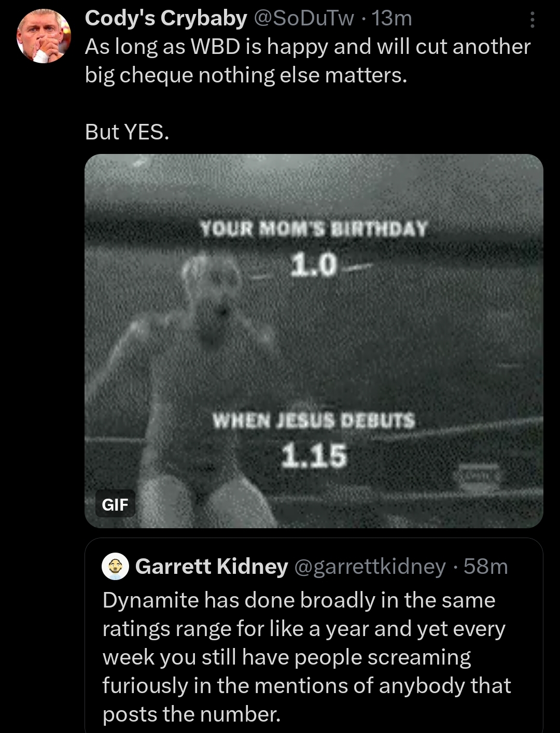Image resolution: width=560 pixels, height=733 pixels.
Task: Open the quoted post about Dynamite ratings
Action: tap(314, 636)
